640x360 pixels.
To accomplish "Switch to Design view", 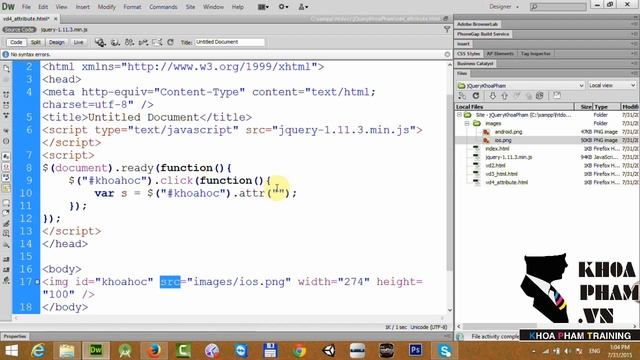I will click(56, 42).
